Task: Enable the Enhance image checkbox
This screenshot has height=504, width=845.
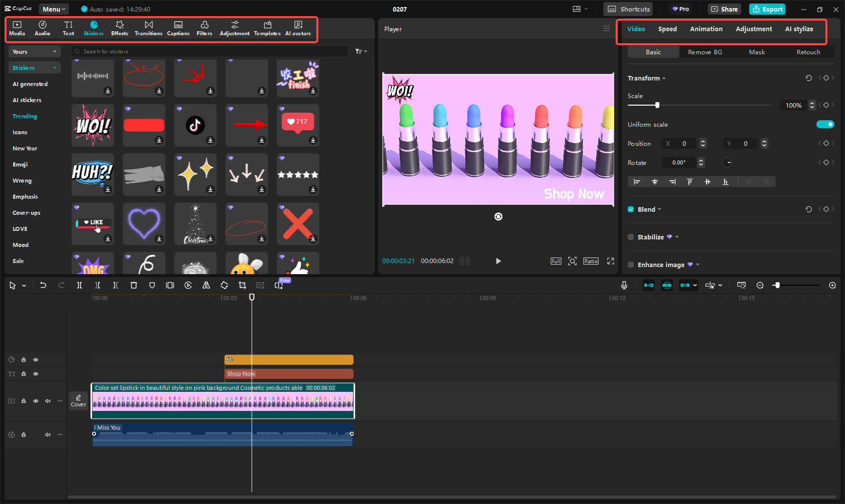Action: tap(631, 265)
